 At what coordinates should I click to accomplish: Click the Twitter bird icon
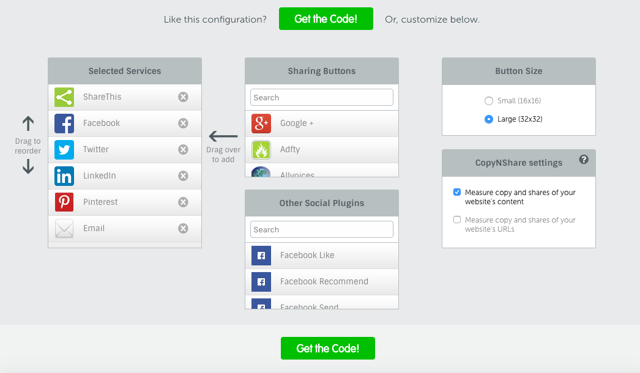[64, 150]
